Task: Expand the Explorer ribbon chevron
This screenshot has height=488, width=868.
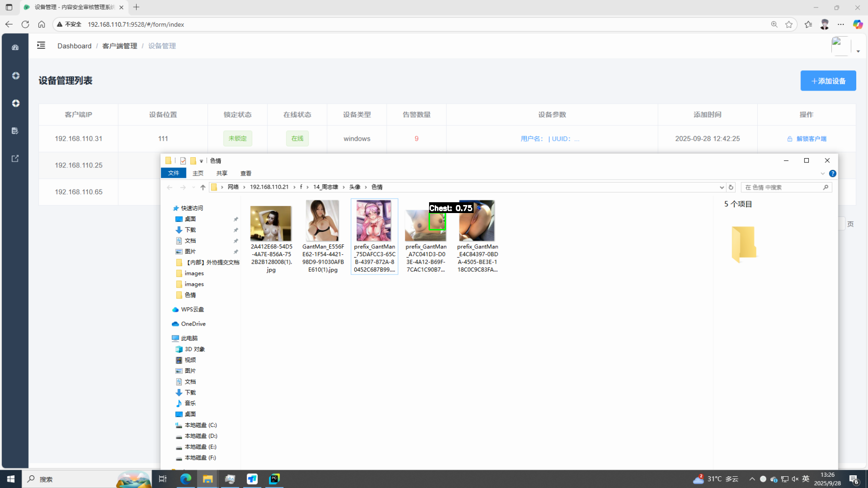Action: (x=822, y=174)
